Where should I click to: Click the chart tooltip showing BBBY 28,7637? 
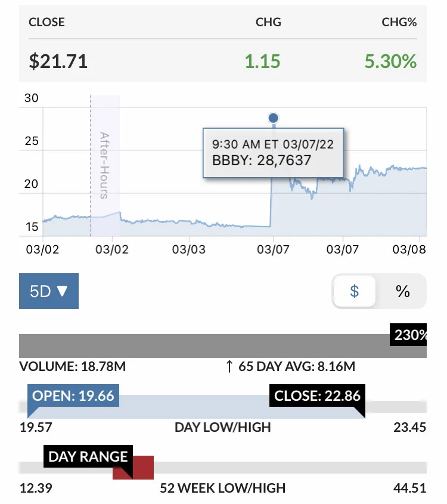point(274,153)
